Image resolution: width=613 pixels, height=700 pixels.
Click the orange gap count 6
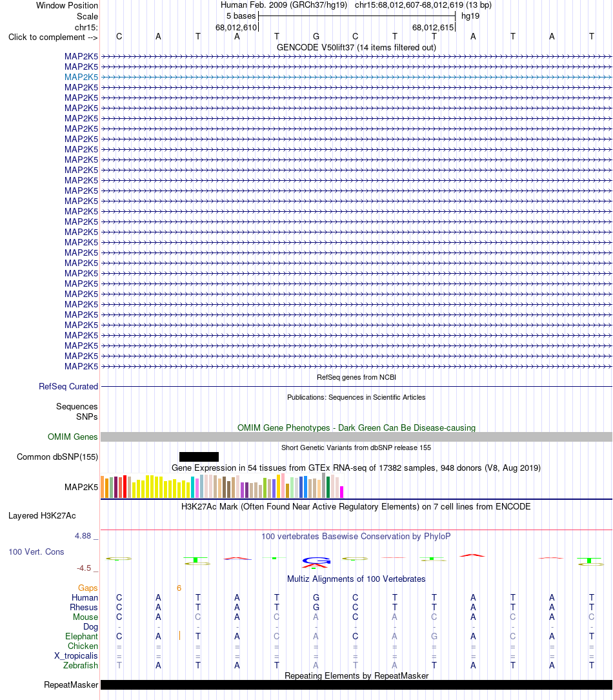pos(179,588)
